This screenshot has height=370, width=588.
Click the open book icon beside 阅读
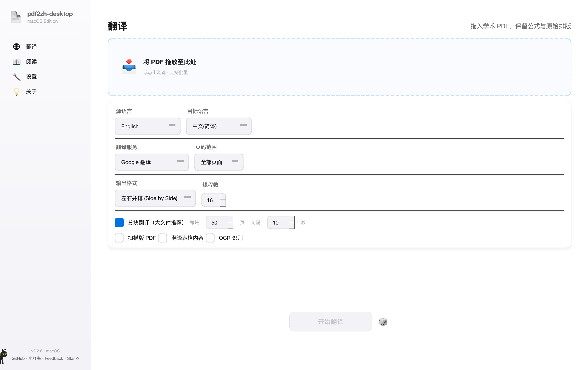(16, 61)
